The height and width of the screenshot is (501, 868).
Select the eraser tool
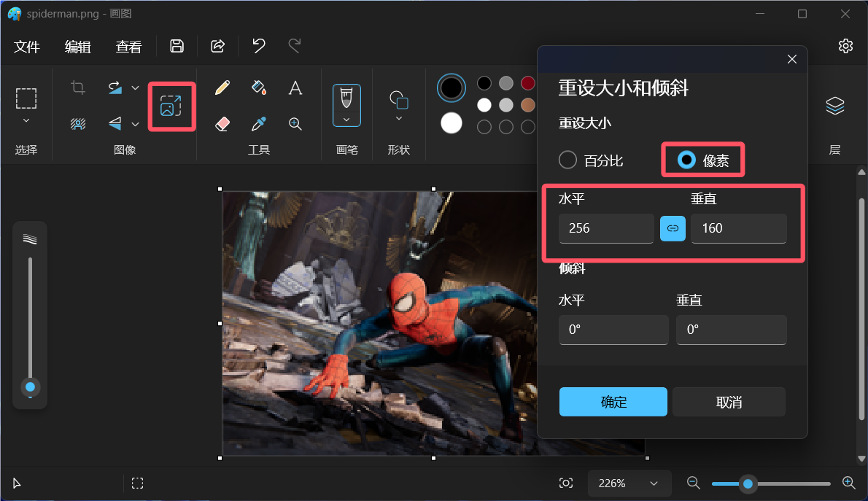pos(222,123)
